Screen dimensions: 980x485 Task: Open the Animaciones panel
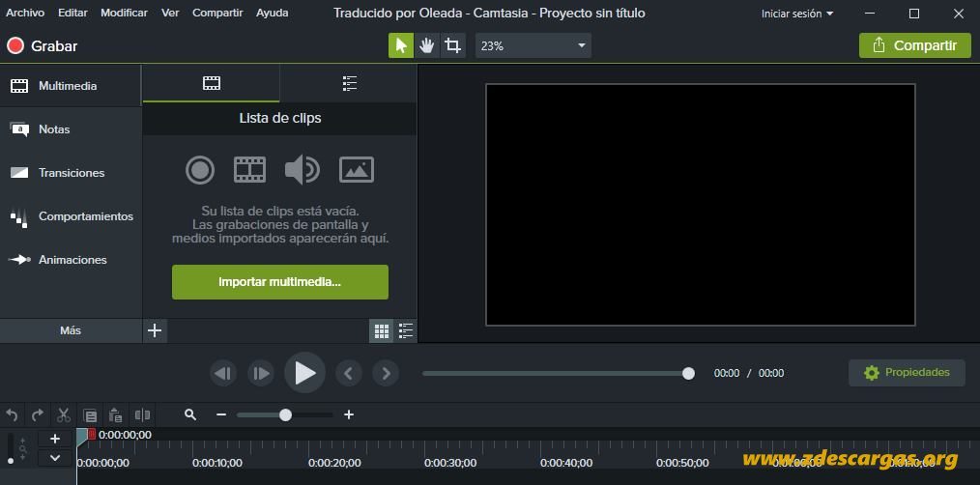(71, 259)
